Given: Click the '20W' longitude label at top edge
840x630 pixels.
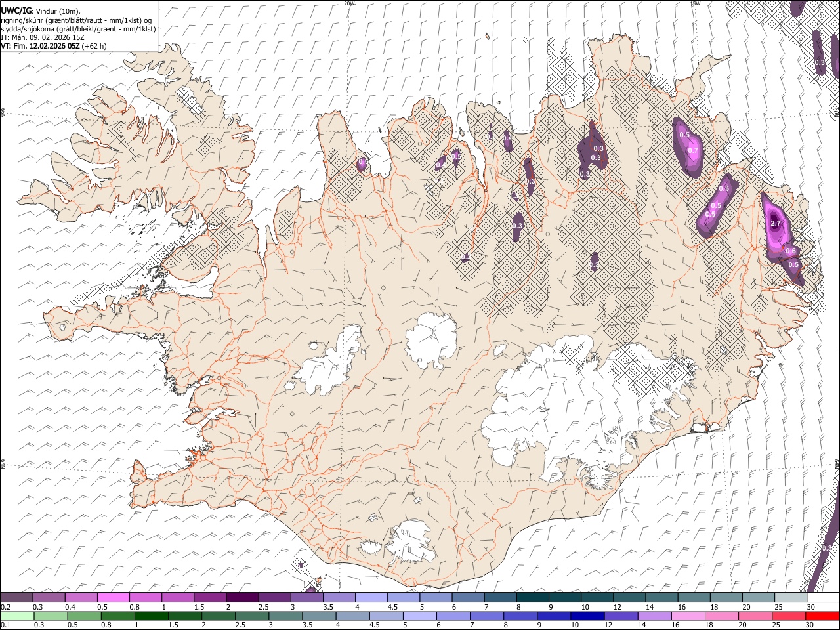Looking at the screenshot, I should 349,3.
